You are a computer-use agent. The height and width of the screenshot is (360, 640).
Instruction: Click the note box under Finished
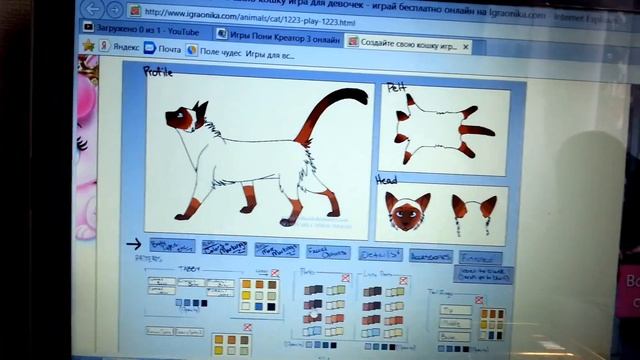(x=483, y=275)
